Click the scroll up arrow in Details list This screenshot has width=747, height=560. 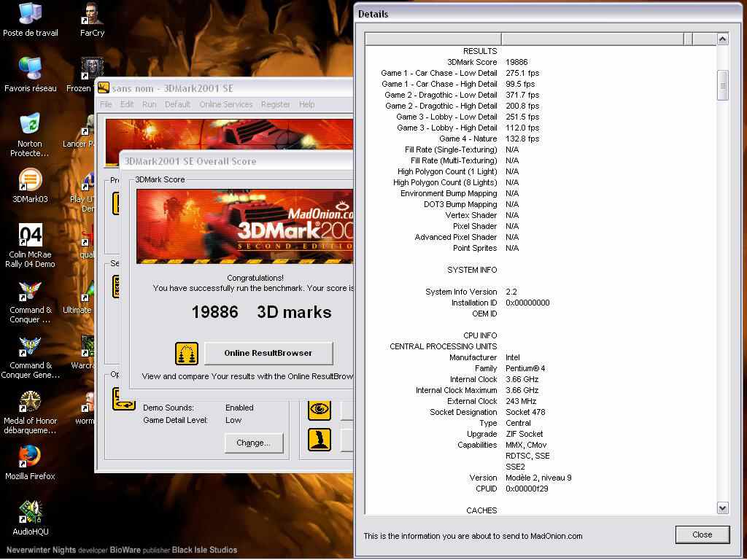tap(723, 39)
